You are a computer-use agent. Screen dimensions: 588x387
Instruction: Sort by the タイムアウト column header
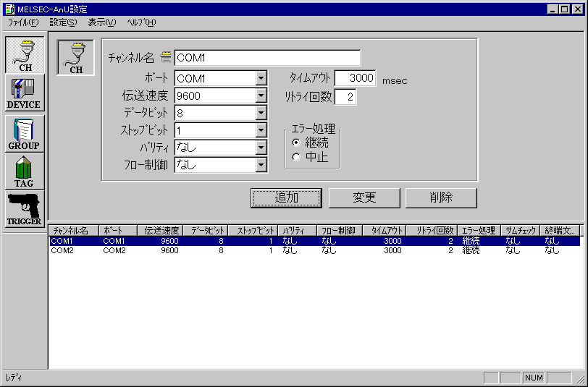click(x=385, y=231)
